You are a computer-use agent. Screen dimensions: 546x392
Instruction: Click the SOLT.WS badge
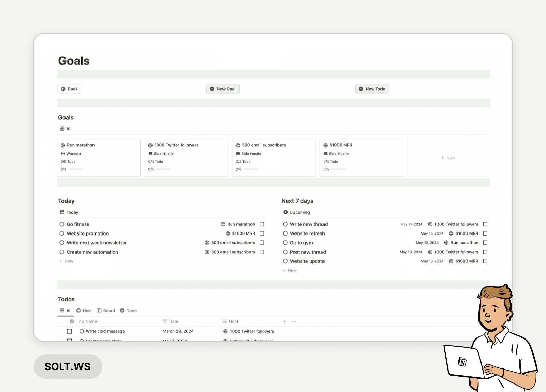(68, 366)
